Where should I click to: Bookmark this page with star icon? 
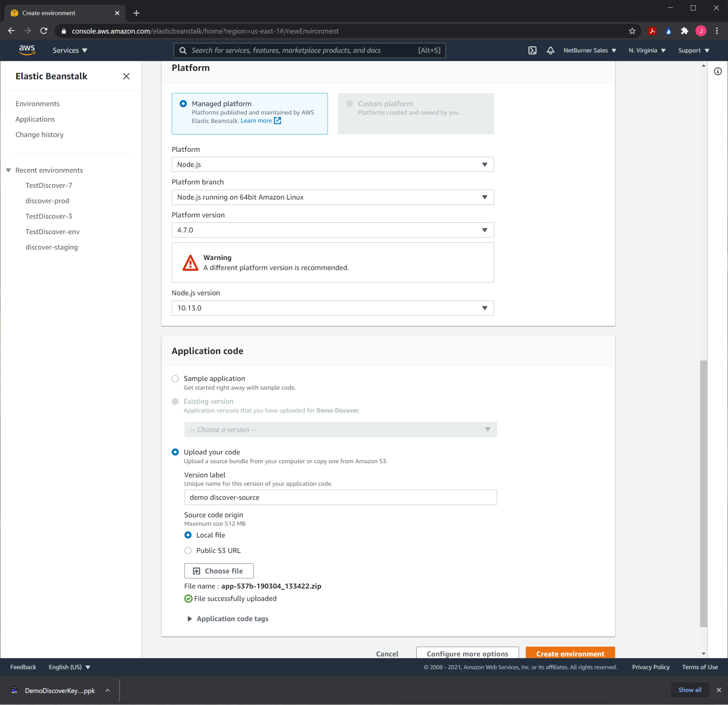[632, 31]
